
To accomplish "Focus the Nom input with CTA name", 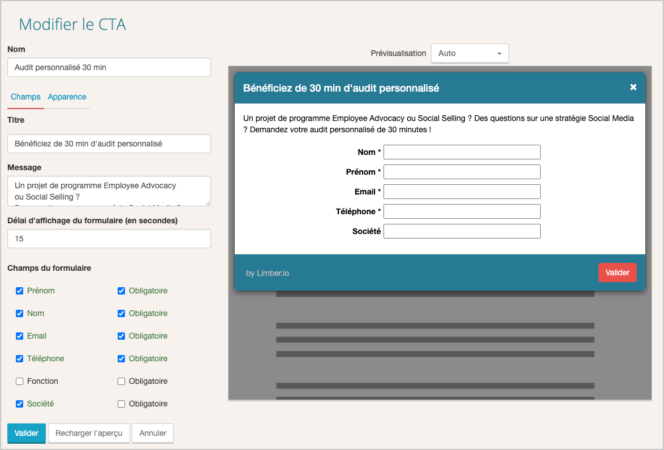I will pyautogui.click(x=108, y=67).
